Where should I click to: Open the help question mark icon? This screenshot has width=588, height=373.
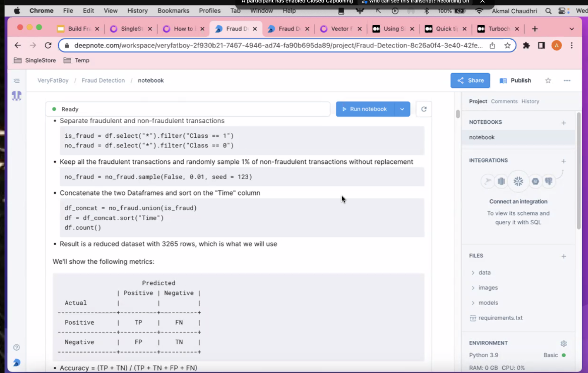[17, 347]
